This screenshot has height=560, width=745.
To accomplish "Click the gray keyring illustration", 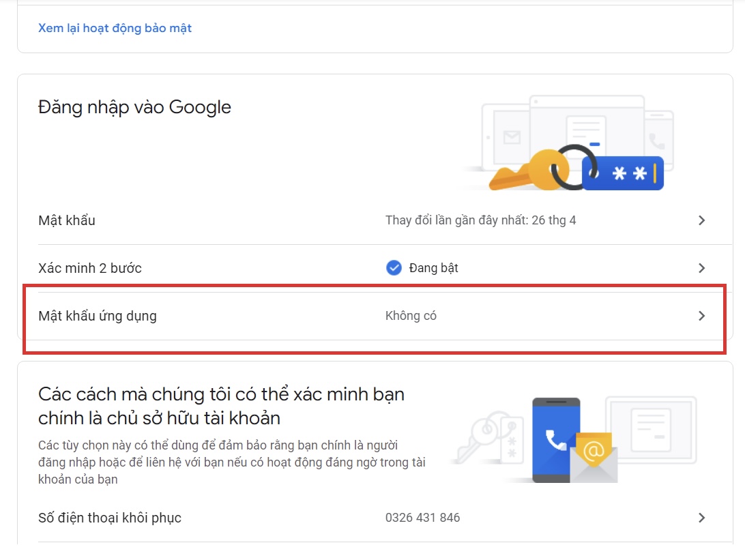I will click(x=486, y=437).
